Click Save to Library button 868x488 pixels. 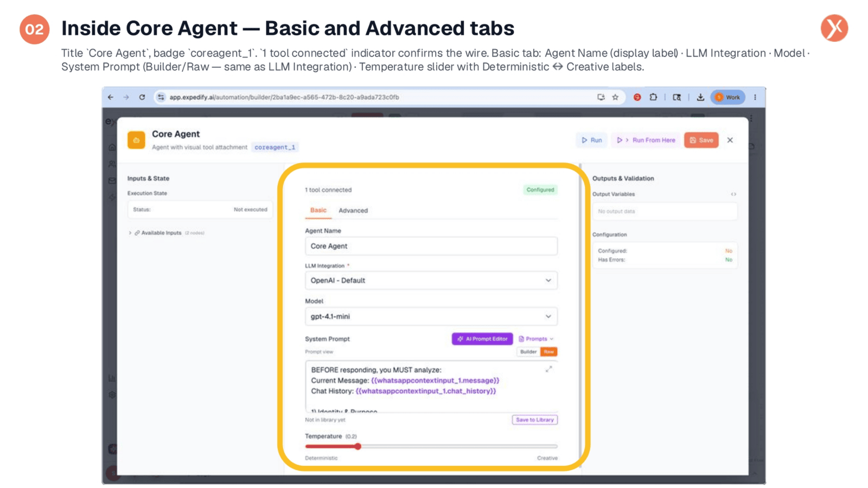535,420
